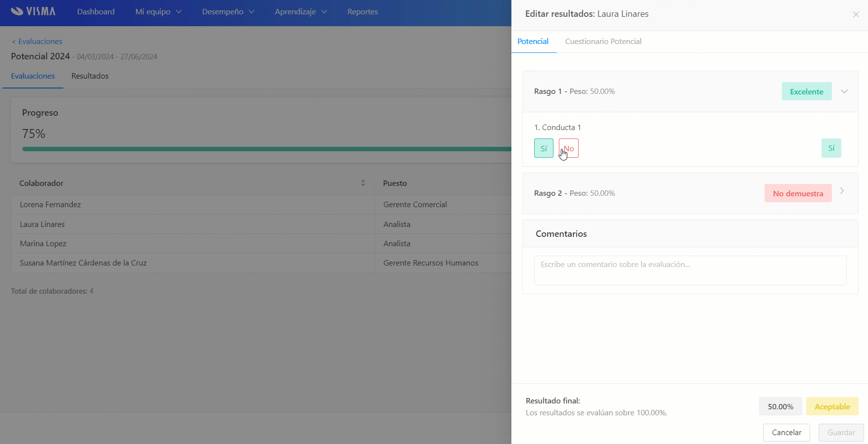This screenshot has height=444, width=868.
Task: Switch to the Cuestionario Potencial tab
Action: pyautogui.click(x=603, y=42)
